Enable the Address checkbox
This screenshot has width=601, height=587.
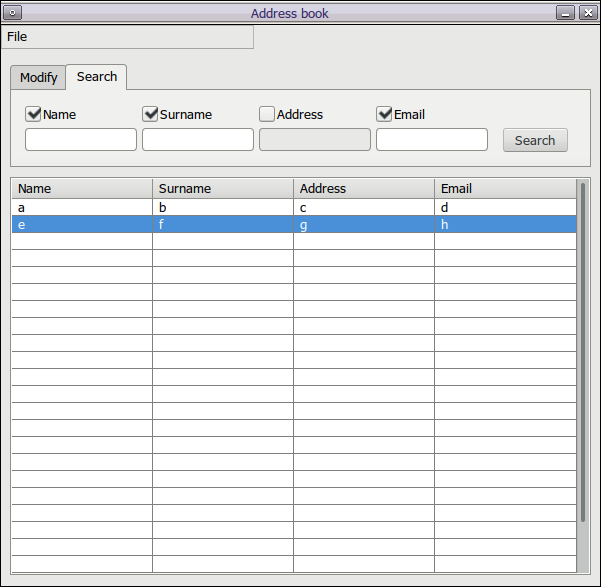coord(267,114)
